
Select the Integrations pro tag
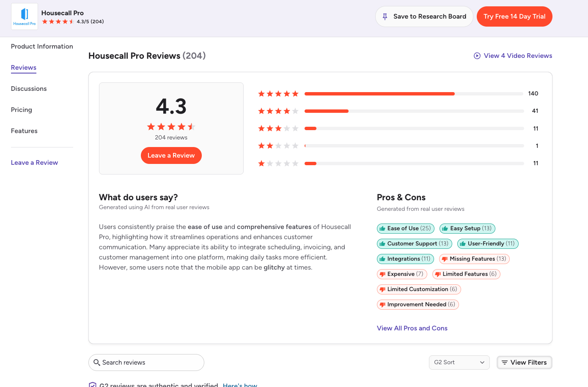point(405,259)
